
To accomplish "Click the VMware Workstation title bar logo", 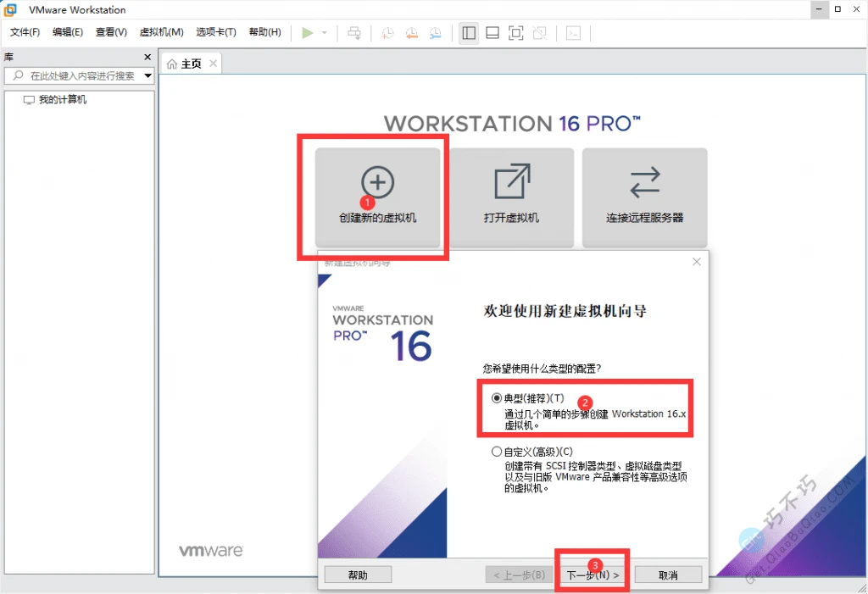I will coord(10,9).
